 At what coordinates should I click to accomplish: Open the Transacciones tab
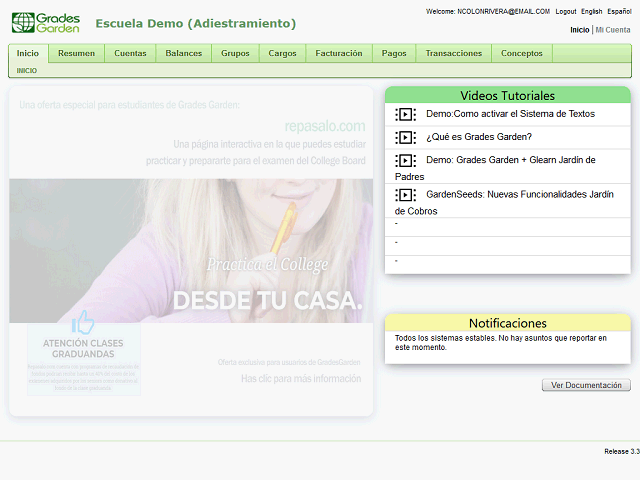click(453, 53)
